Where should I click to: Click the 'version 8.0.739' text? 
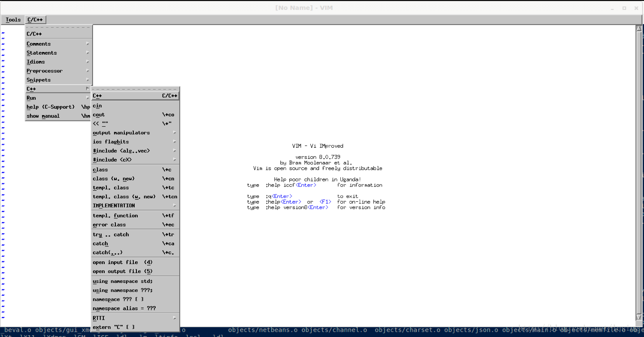point(318,157)
